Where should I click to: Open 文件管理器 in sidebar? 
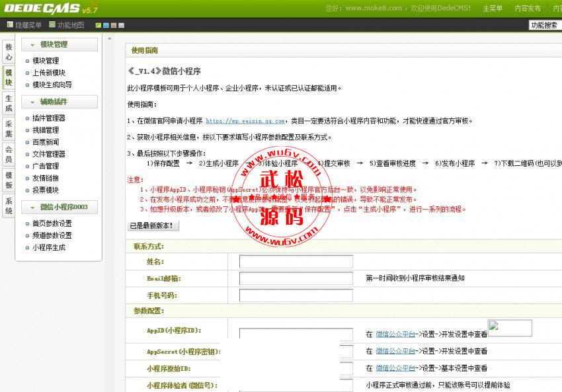(49, 154)
